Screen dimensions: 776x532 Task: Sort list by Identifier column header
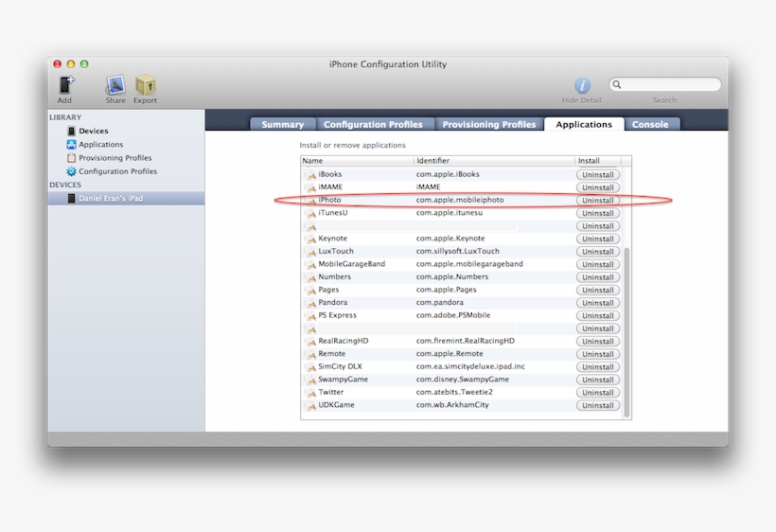pyautogui.click(x=494, y=161)
